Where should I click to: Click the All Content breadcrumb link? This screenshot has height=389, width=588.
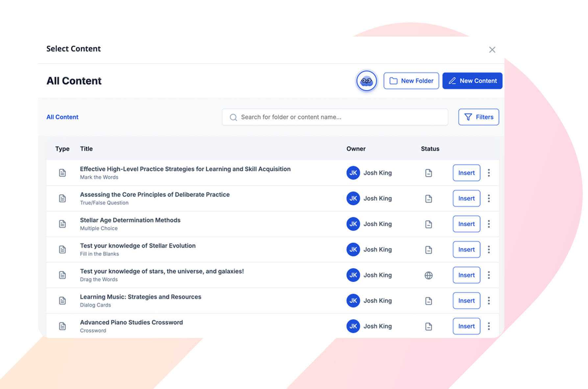coord(62,117)
